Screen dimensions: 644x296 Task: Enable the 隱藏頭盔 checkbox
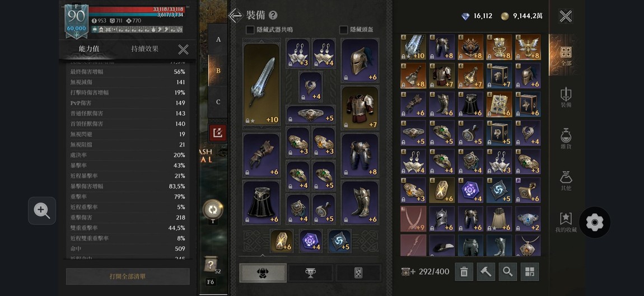pyautogui.click(x=343, y=30)
